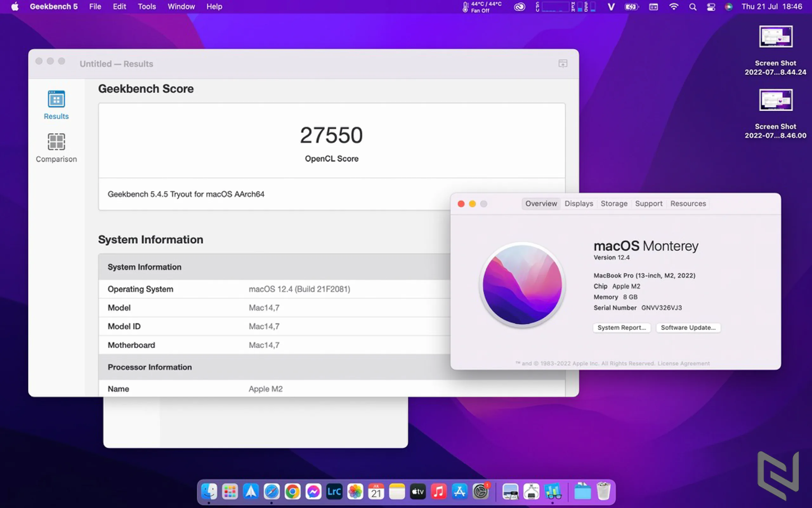Open Spotlight search in the menu bar
This screenshot has width=812, height=508.
pyautogui.click(x=692, y=7)
